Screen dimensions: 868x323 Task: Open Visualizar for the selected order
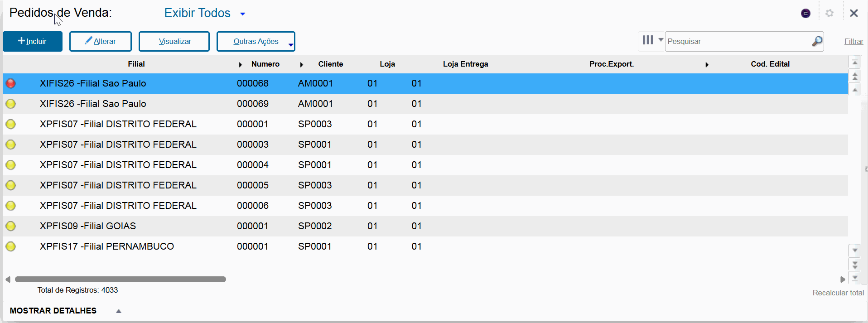pos(174,41)
